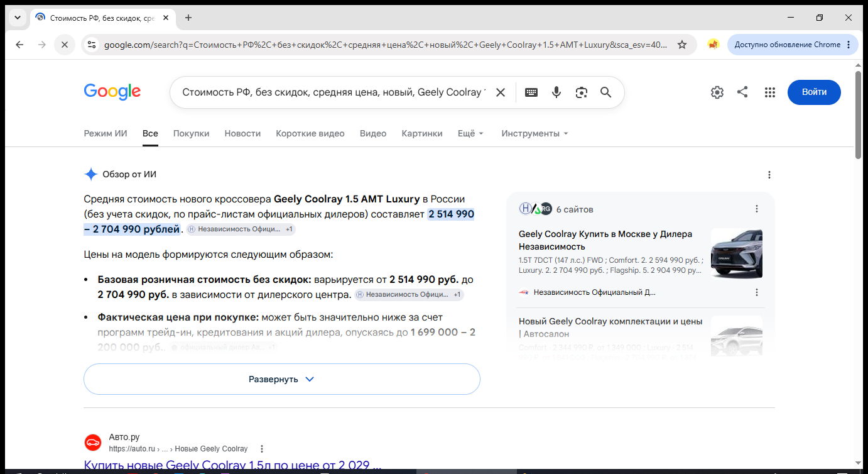Screen dimensions: 868x474
Task: Search by image with Lens icon
Action: 582,92
